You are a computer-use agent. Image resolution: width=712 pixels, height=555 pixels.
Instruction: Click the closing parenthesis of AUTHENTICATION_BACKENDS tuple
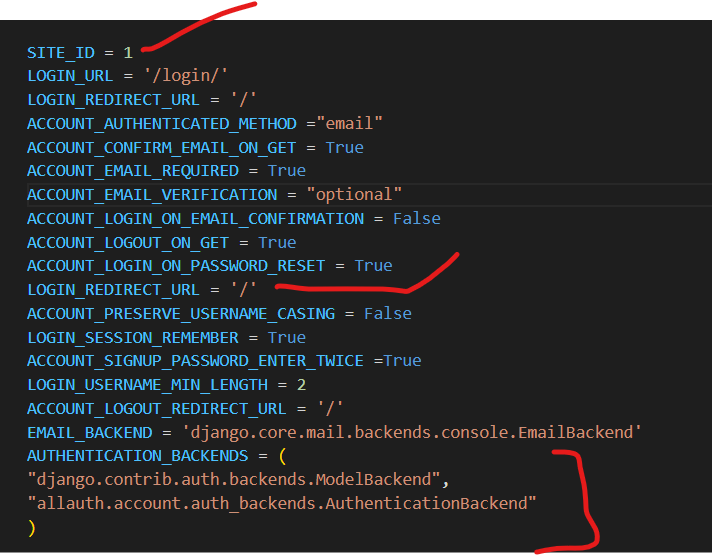point(31,528)
